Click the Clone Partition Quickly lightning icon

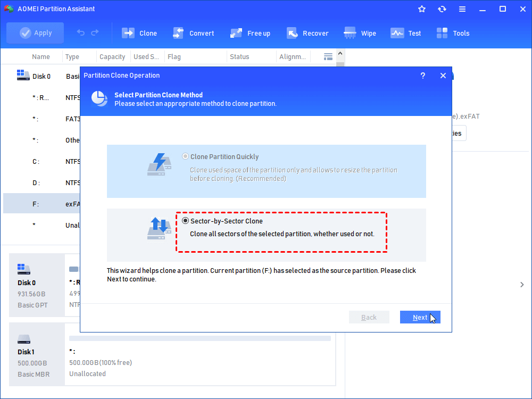tap(159, 164)
